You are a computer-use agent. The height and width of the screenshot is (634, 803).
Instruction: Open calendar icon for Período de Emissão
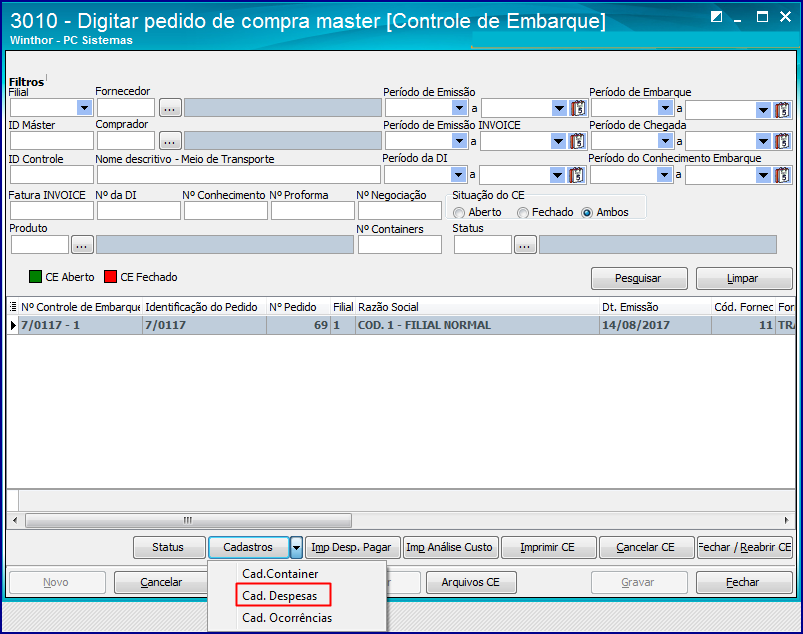pyautogui.click(x=578, y=108)
